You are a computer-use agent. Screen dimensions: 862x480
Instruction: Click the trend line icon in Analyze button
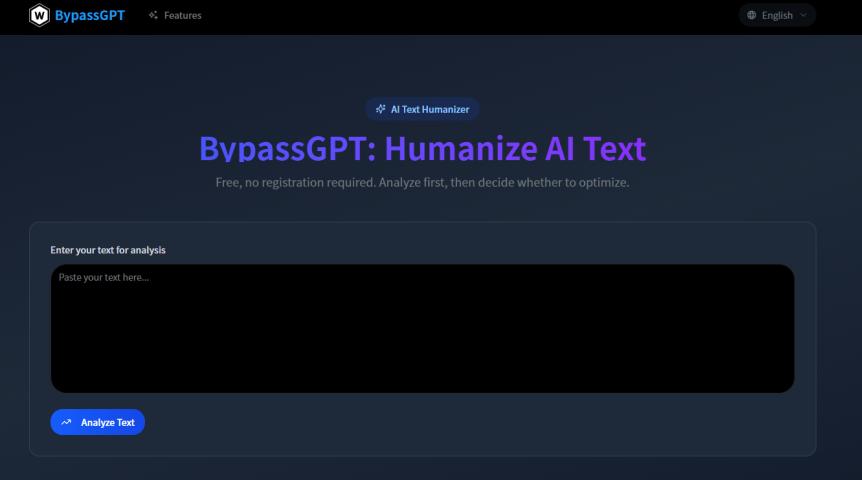[67, 422]
